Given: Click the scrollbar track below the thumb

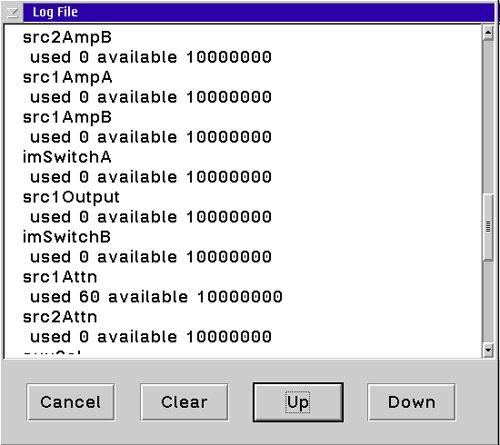Looking at the screenshot, I should coord(488,301).
